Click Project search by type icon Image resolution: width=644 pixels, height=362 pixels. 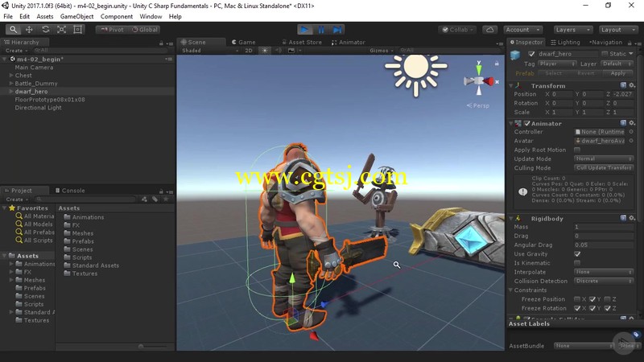tap(144, 199)
